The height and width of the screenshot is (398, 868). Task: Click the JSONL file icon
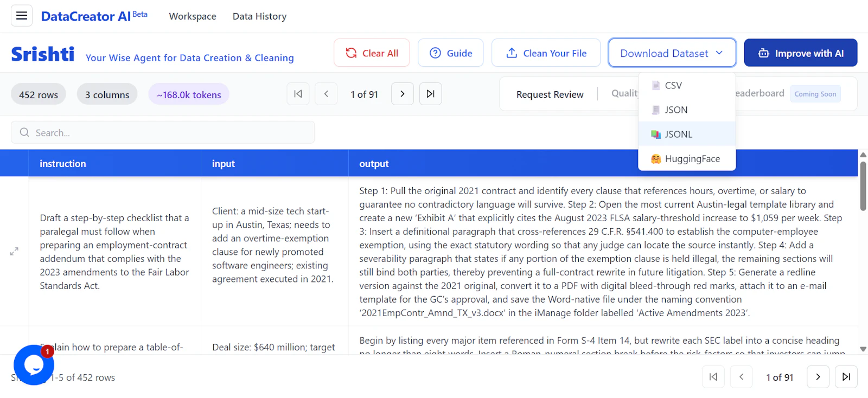point(656,134)
